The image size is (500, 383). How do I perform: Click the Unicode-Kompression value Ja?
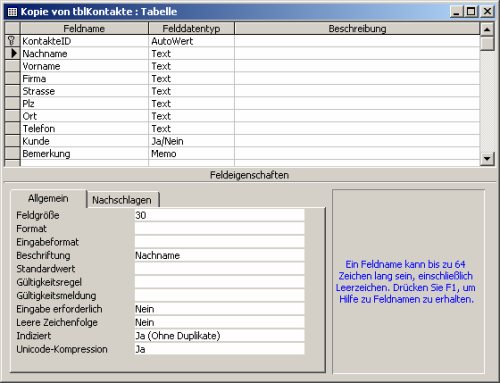pyautogui.click(x=219, y=349)
